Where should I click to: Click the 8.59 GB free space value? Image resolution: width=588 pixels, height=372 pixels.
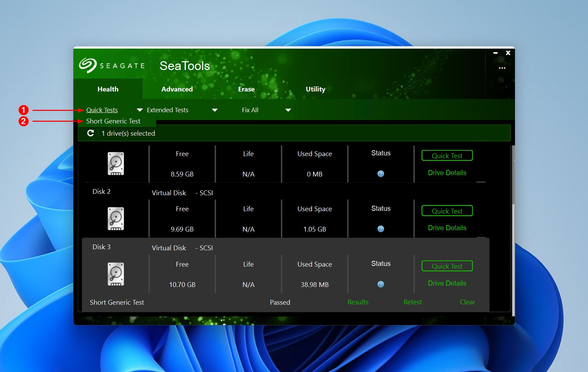[182, 174]
